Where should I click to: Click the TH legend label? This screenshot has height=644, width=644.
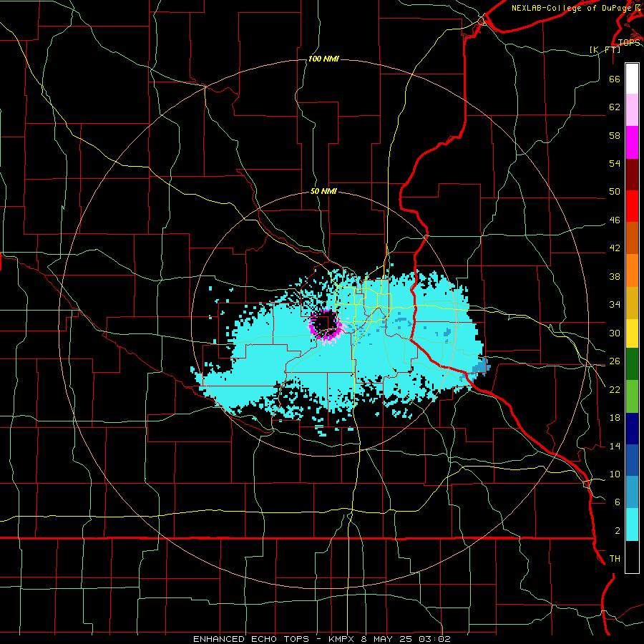click(615, 559)
